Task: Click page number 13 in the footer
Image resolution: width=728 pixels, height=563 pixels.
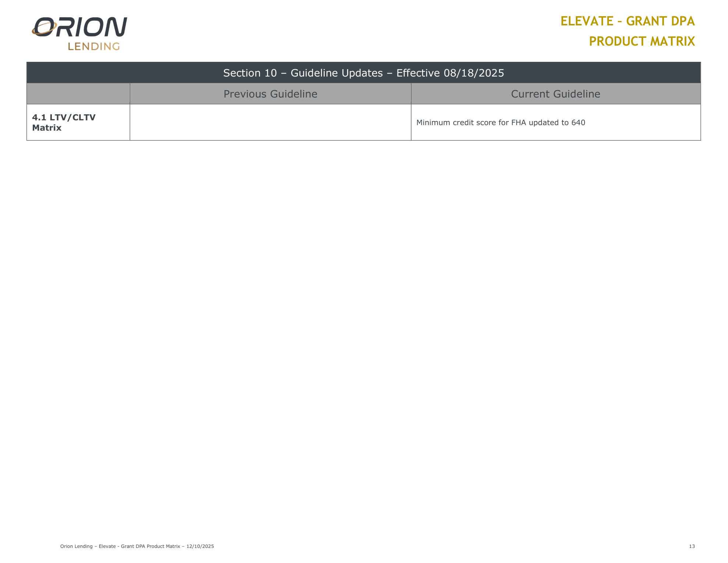Action: point(692,546)
